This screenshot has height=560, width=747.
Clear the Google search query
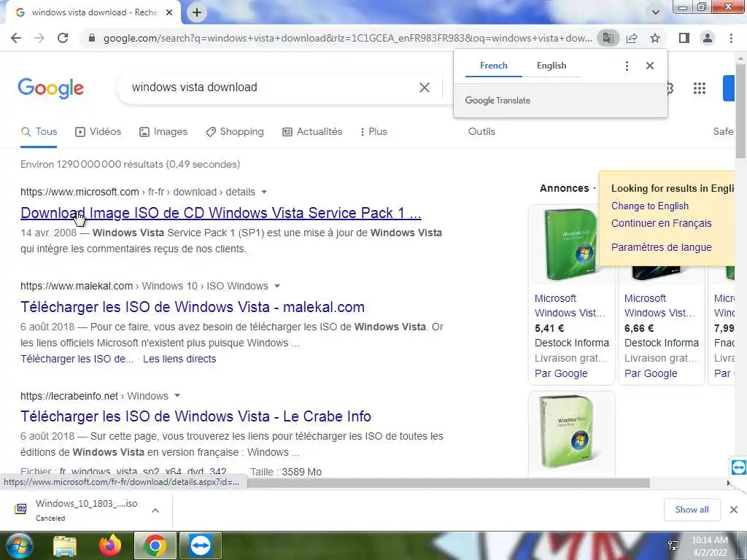coord(424,87)
